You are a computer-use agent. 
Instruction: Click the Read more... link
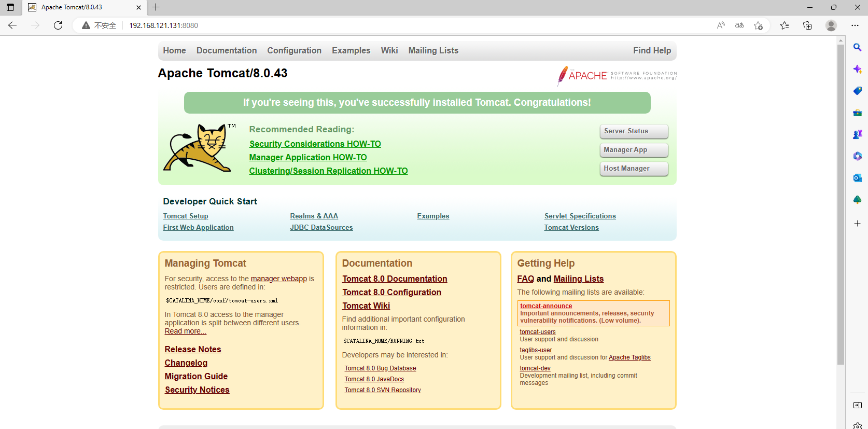(186, 331)
